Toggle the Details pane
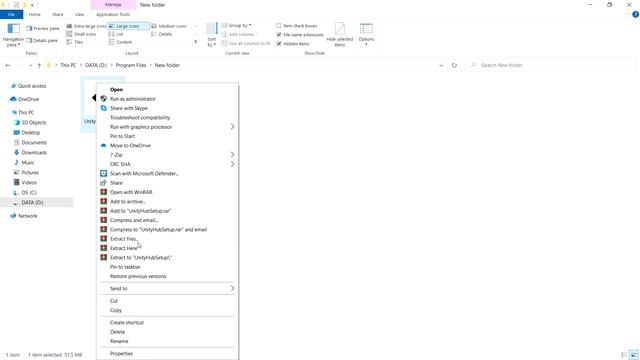Image resolution: width=640 pixels, height=360 pixels. pyautogui.click(x=42, y=40)
